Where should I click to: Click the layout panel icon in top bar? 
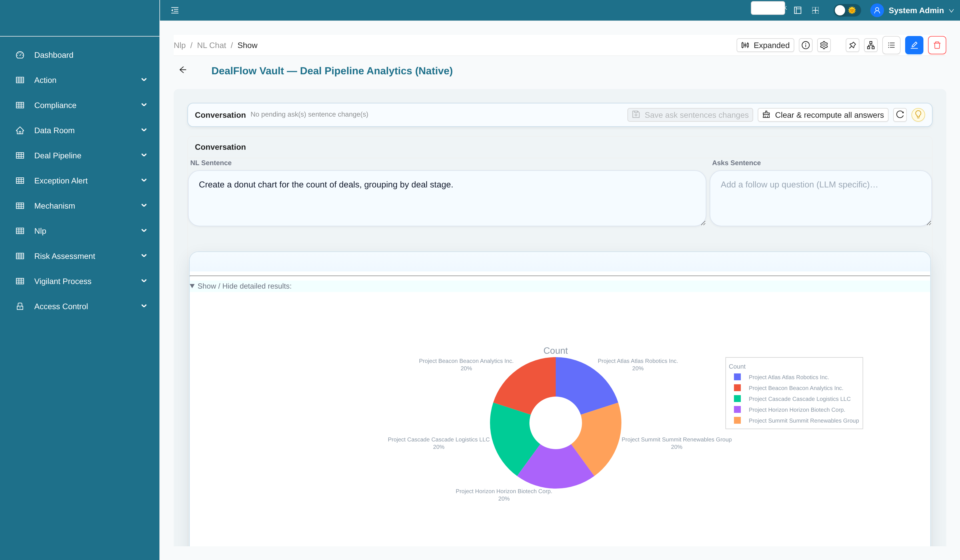tap(797, 10)
